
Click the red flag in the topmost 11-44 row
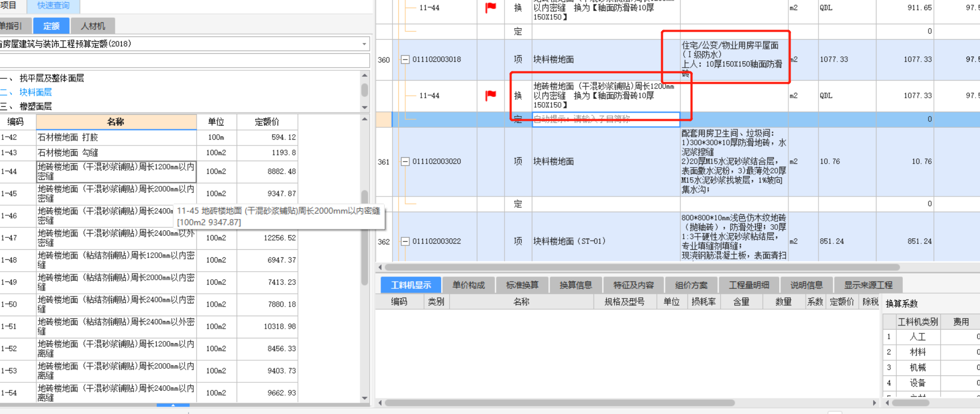click(x=491, y=8)
